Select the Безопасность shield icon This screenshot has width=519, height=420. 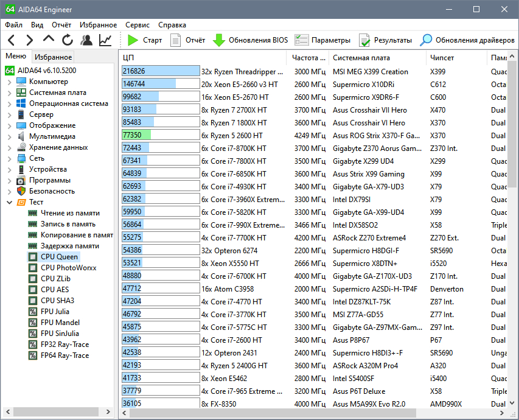[x=21, y=191]
